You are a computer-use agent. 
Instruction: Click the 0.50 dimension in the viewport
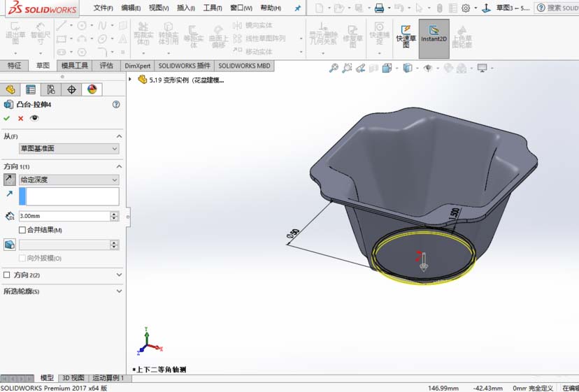(293, 233)
